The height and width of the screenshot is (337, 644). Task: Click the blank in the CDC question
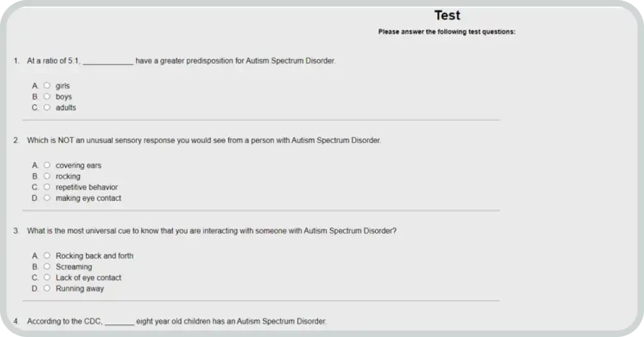[119, 322]
